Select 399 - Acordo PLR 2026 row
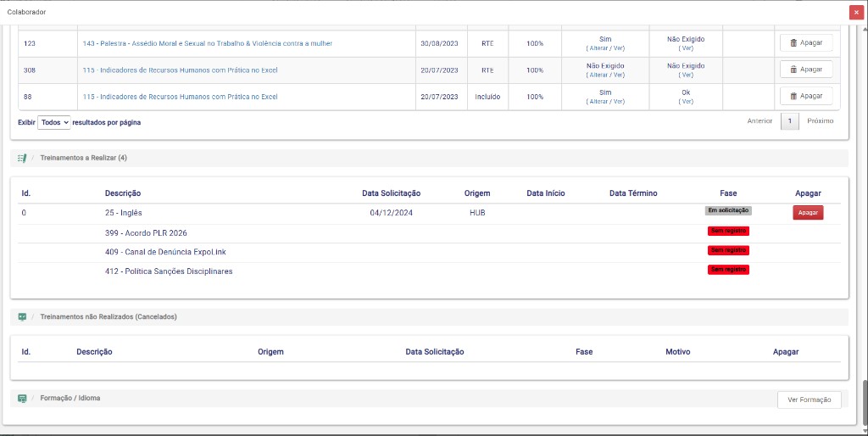The image size is (868, 436). (429, 233)
